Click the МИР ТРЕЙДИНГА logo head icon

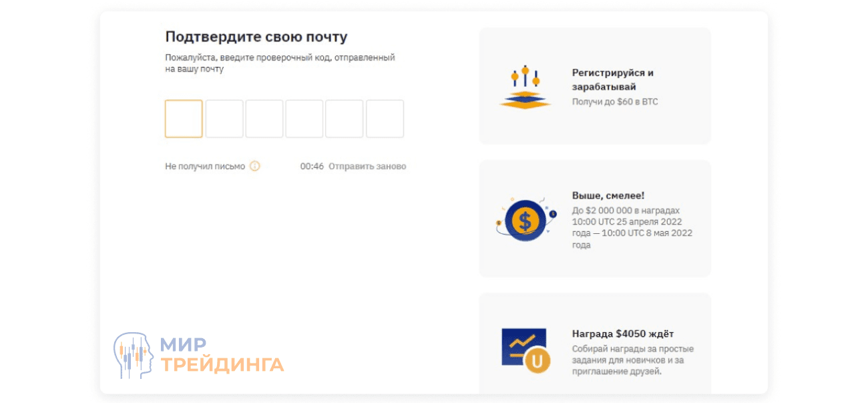coord(133,351)
